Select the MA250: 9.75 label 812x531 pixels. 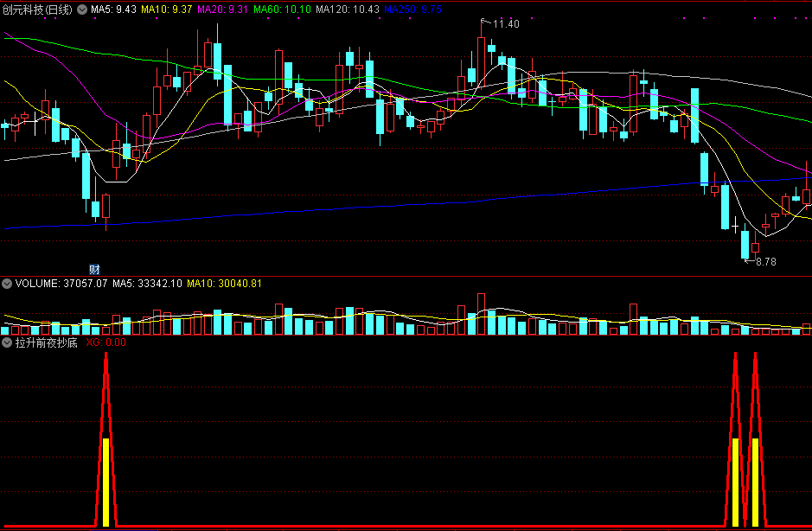point(412,10)
